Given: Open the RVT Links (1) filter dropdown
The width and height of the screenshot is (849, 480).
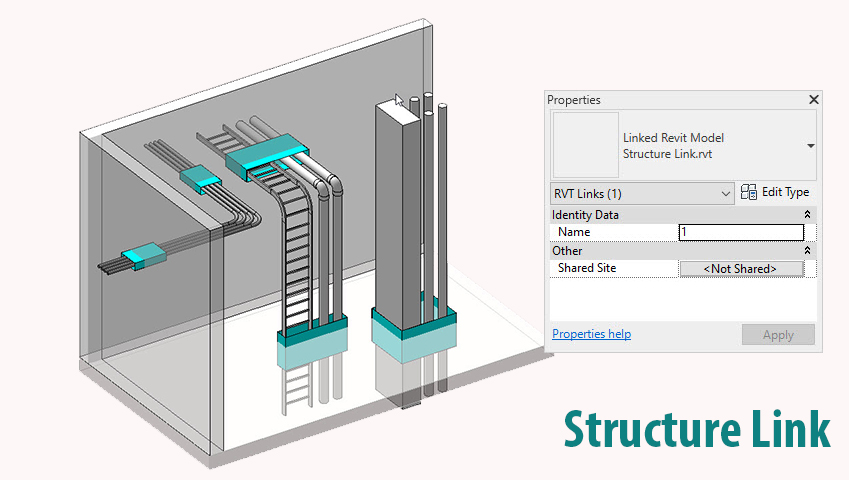Looking at the screenshot, I should click(x=642, y=194).
